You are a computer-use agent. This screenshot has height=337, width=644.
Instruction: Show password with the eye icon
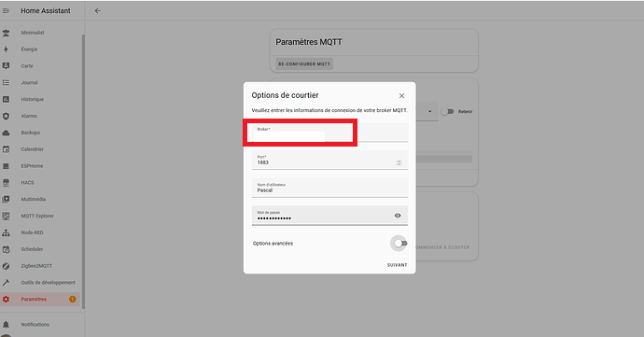398,216
